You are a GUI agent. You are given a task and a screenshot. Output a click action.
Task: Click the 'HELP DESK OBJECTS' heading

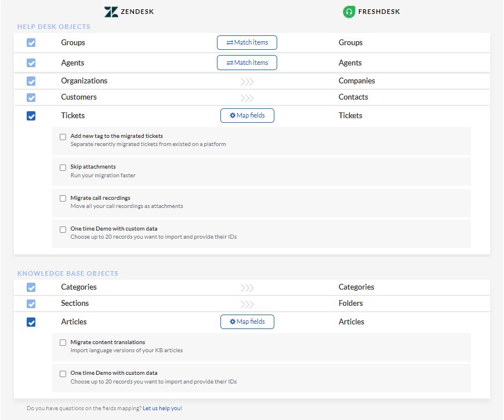pos(54,27)
